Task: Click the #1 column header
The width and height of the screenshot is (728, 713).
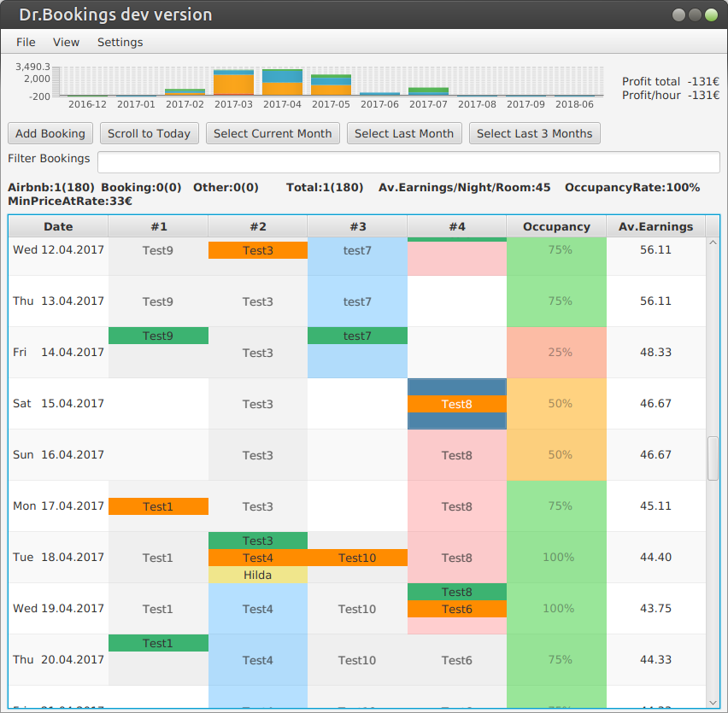Action: [158, 226]
